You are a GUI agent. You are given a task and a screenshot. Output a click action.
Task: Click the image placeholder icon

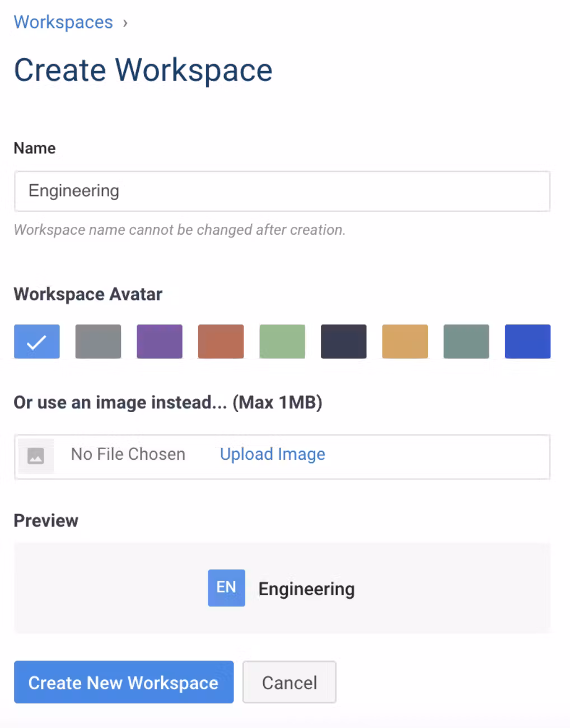36,456
